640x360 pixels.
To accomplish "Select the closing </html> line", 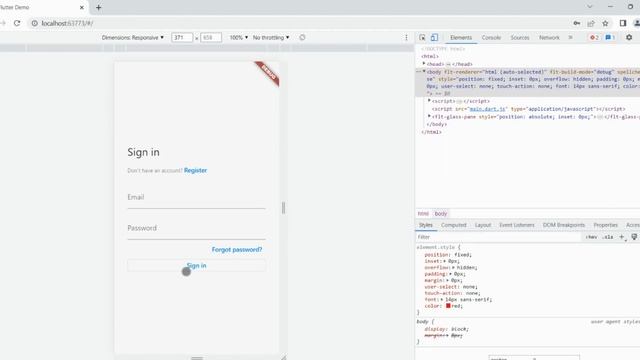I will [x=431, y=132].
